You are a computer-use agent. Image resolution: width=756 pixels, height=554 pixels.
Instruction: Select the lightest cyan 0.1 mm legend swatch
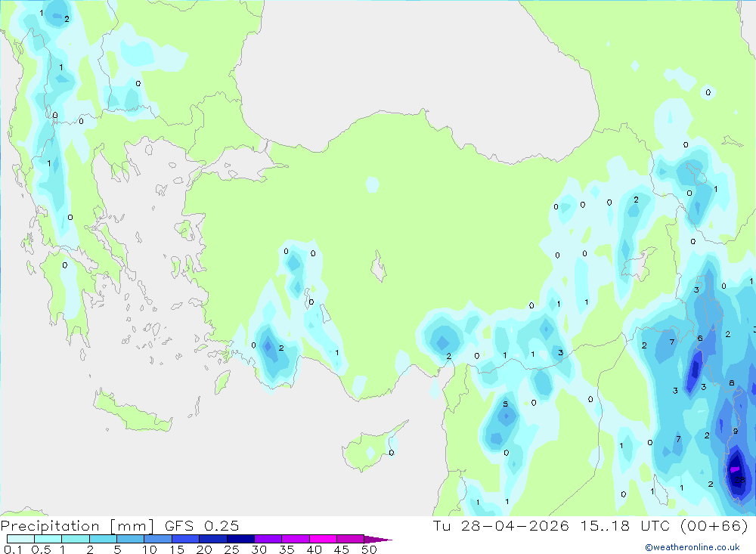click(20, 539)
